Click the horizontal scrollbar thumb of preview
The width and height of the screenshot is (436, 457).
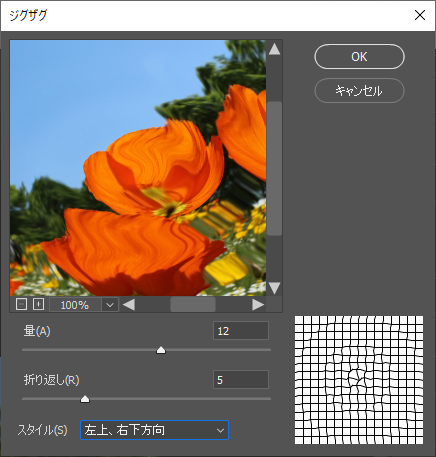(x=193, y=305)
